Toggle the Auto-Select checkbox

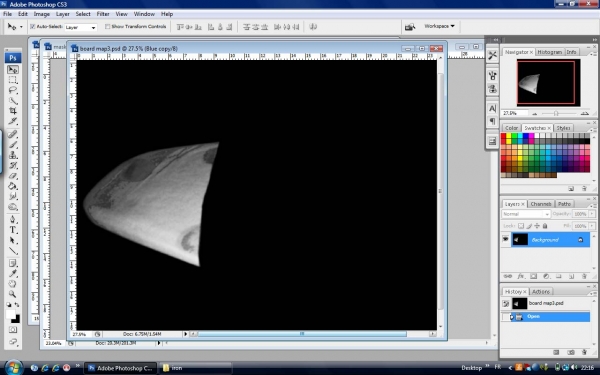tap(33, 26)
